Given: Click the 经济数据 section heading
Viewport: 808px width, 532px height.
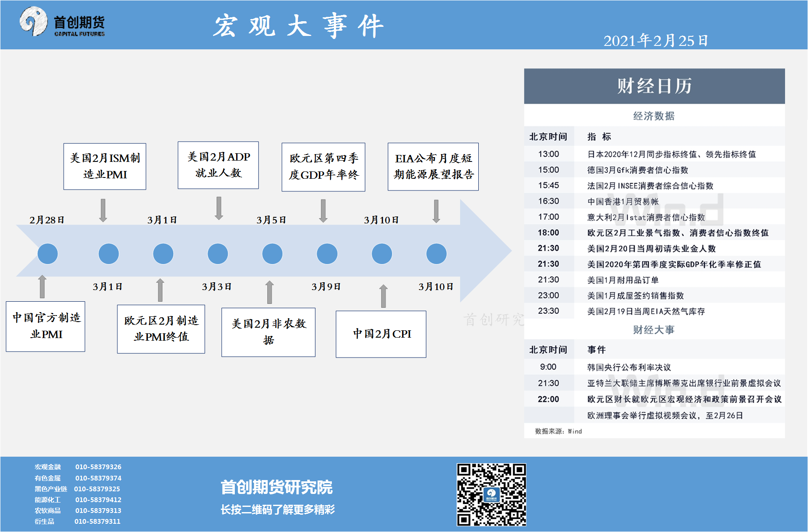Looking at the screenshot, I should pyautogui.click(x=654, y=116).
